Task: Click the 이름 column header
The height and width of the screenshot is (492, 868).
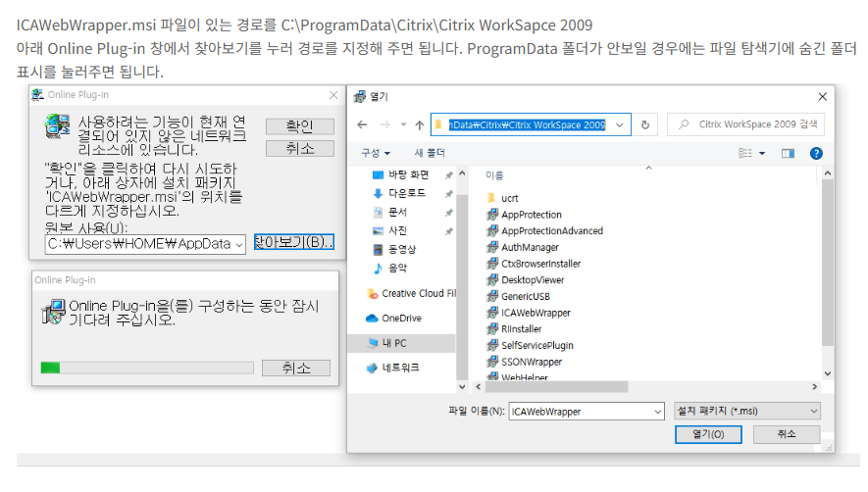Action: coord(494,175)
